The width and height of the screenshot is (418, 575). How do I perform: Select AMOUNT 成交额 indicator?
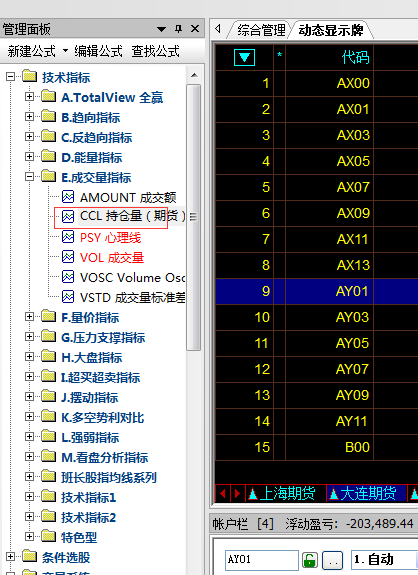(128, 197)
